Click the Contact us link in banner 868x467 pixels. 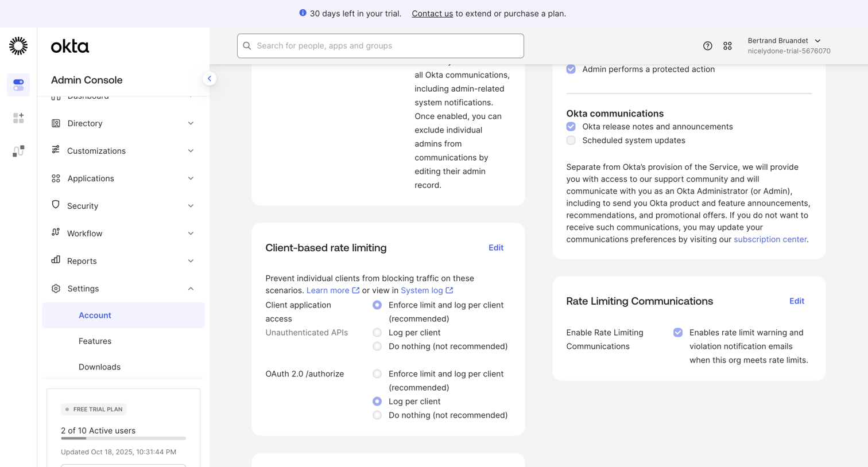click(432, 13)
